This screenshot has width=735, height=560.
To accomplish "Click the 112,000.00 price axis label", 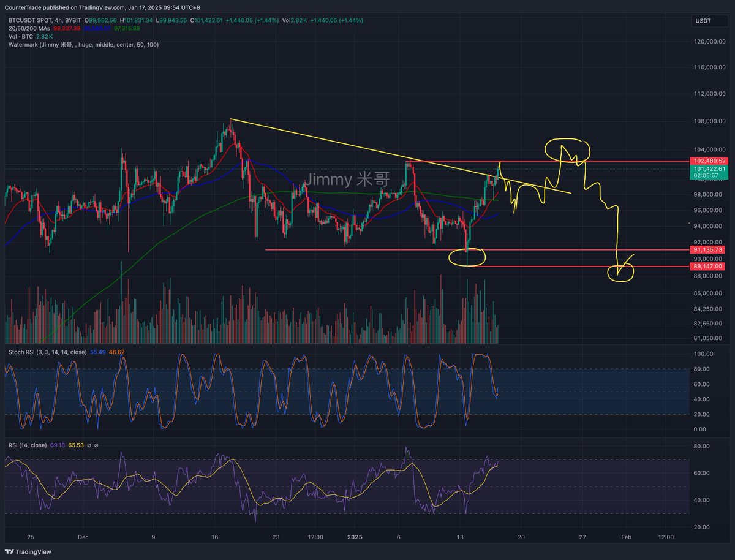I will pyautogui.click(x=709, y=94).
